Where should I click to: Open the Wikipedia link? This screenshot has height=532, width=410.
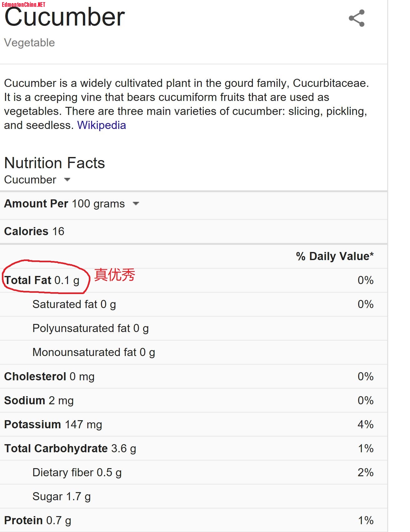point(102,125)
